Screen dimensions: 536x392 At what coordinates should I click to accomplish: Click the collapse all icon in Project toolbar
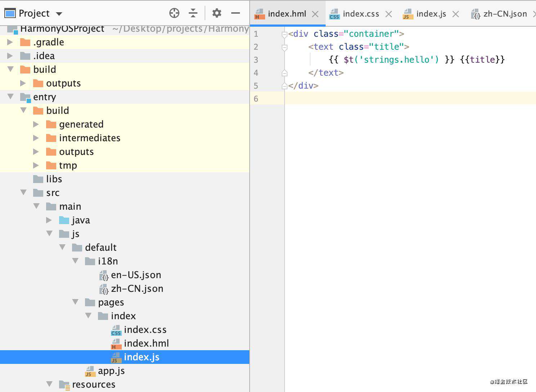tap(193, 13)
